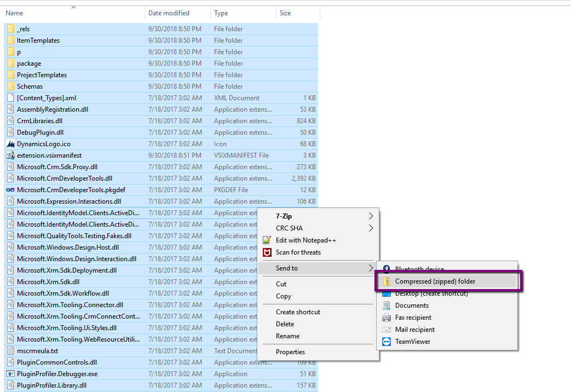The width and height of the screenshot is (571, 392).
Task: Open the Send to submenu arrow
Action: pos(371,268)
